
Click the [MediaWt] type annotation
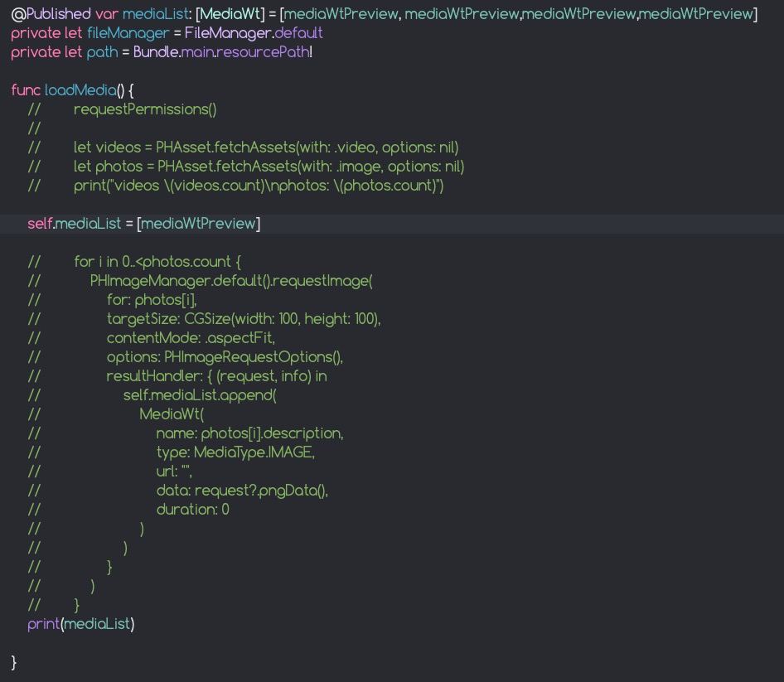(230, 14)
